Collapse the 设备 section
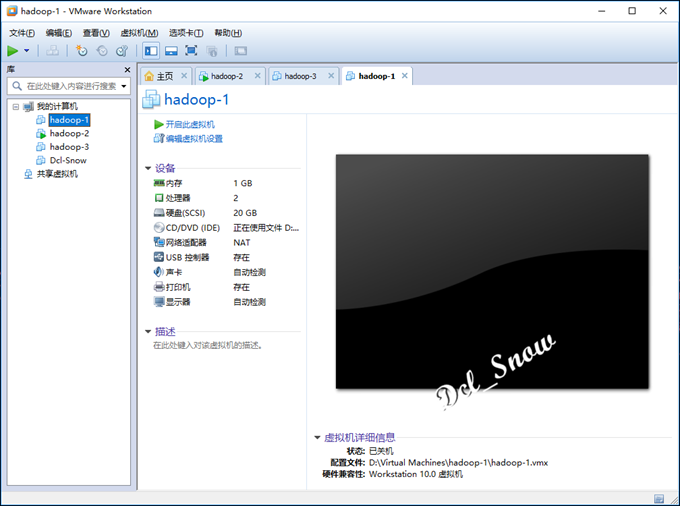This screenshot has width=680, height=506. click(x=148, y=168)
